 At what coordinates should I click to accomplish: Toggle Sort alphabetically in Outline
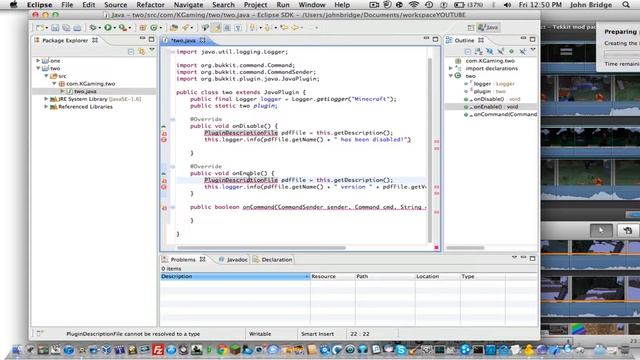tap(478, 51)
